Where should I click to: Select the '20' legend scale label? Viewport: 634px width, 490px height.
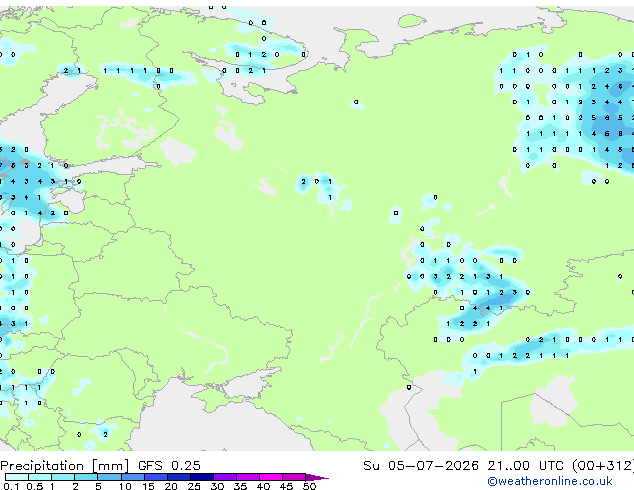(x=171, y=486)
